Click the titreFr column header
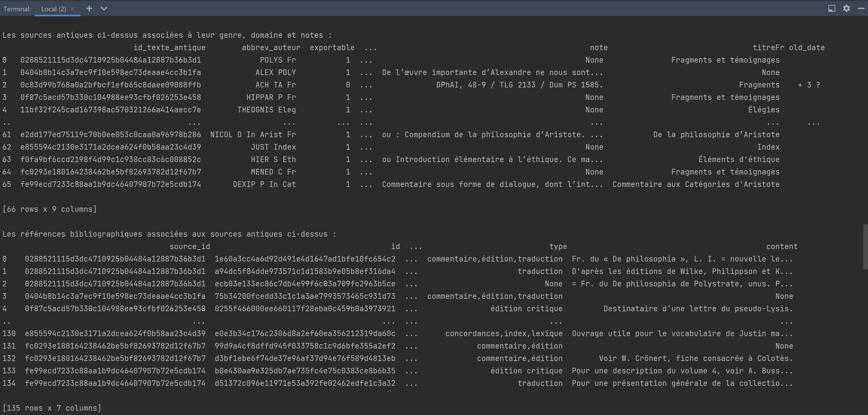Image resolution: width=868 pixels, height=415 pixels. coord(768,48)
